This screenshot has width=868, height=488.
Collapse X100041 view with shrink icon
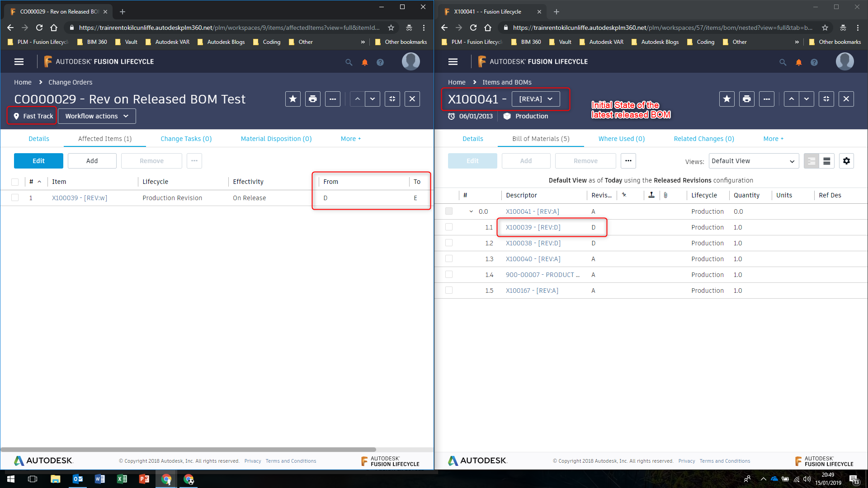click(x=826, y=99)
